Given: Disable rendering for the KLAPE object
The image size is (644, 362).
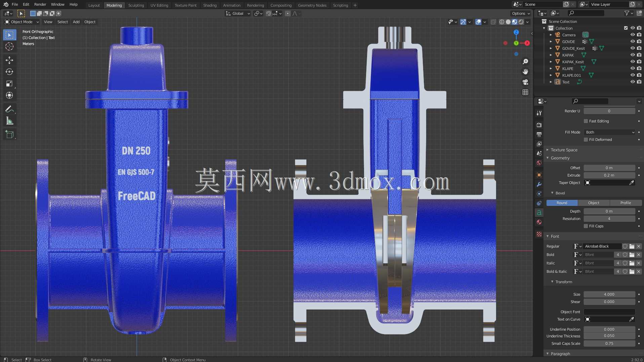Looking at the screenshot, I should 639,68.
